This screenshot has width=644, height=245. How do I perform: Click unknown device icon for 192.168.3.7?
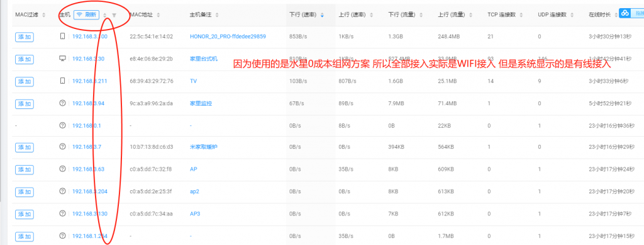coord(62,146)
